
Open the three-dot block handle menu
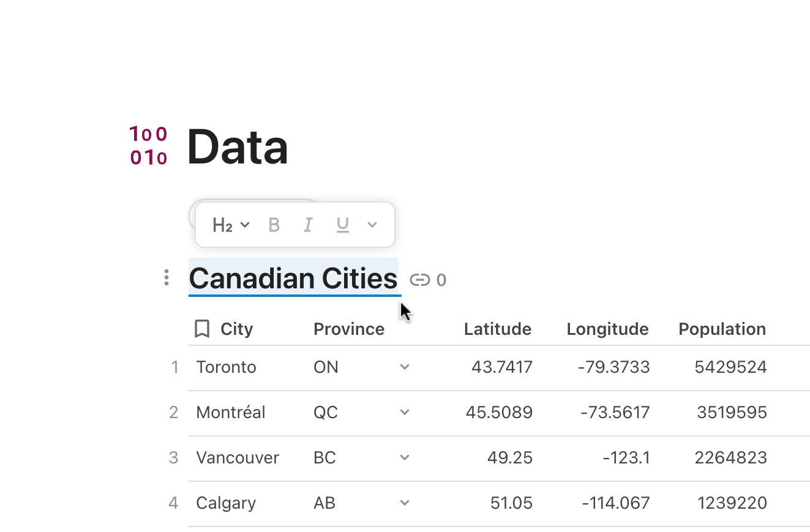coord(167,278)
